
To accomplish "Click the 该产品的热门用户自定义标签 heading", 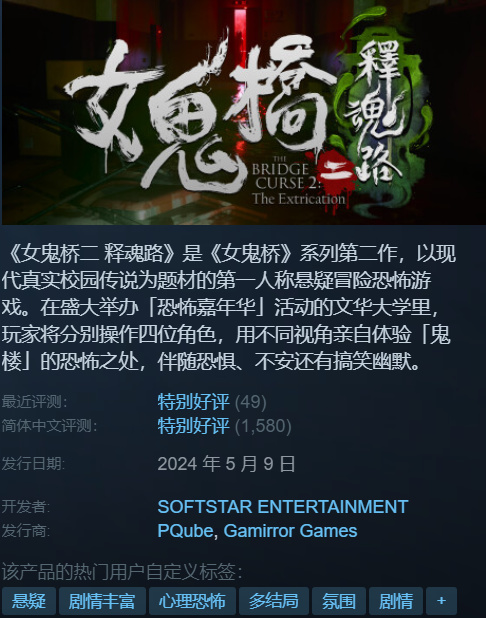I will point(122,572).
